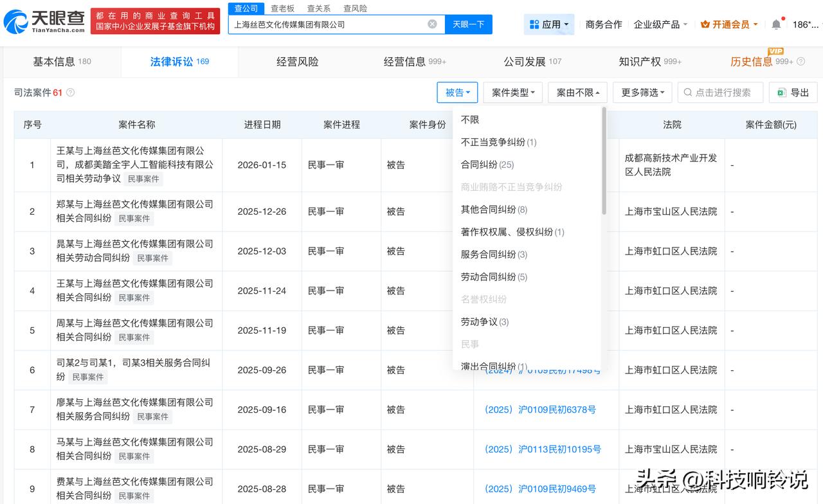Click the 案件金额(元) column header
823x504 pixels.
point(771,125)
